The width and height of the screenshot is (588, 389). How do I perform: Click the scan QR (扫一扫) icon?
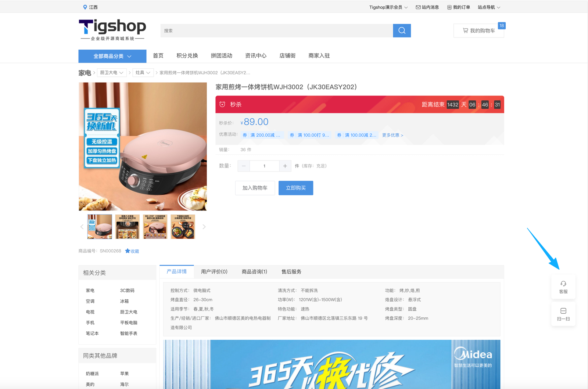(x=563, y=314)
